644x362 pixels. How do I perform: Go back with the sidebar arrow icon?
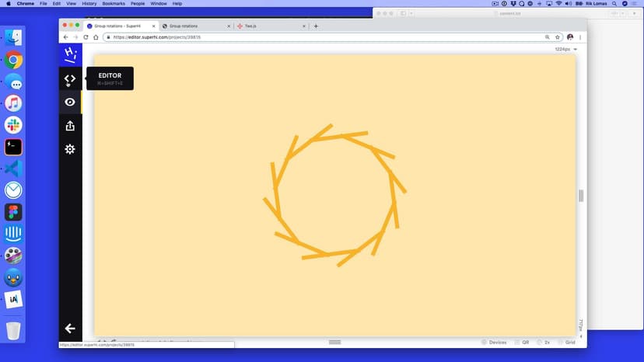[x=70, y=329]
